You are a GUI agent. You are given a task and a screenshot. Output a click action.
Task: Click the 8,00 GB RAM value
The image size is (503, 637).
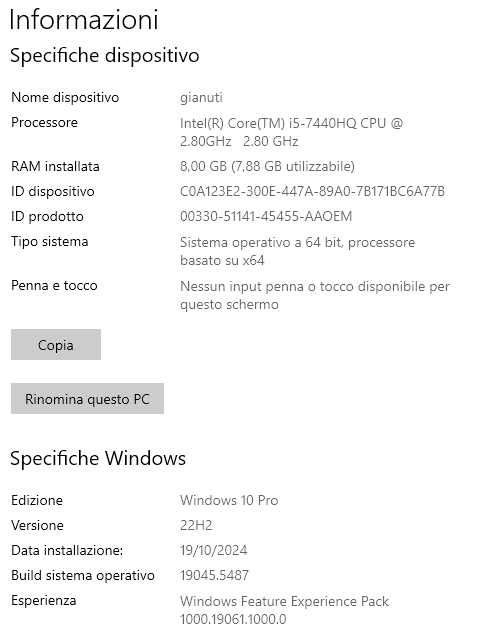tap(267, 166)
